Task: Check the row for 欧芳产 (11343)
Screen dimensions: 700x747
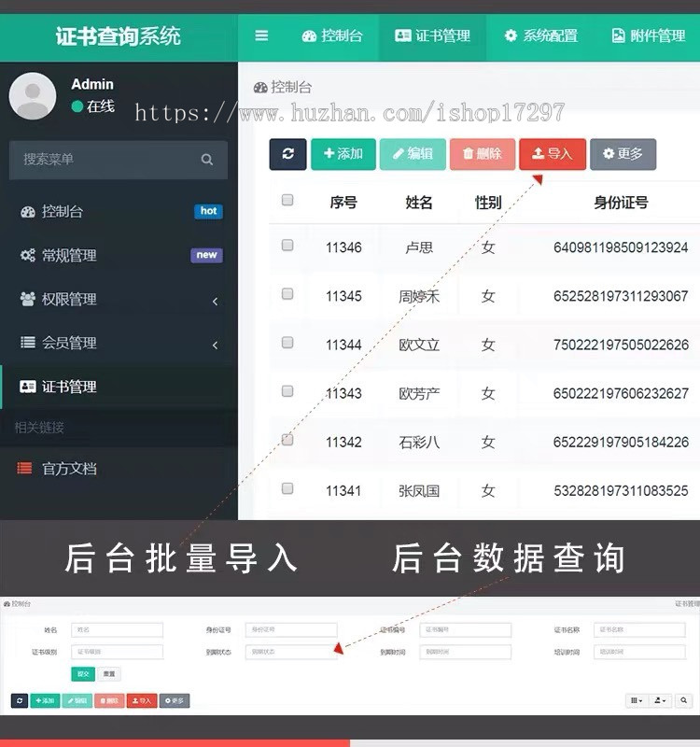Action: click(287, 391)
